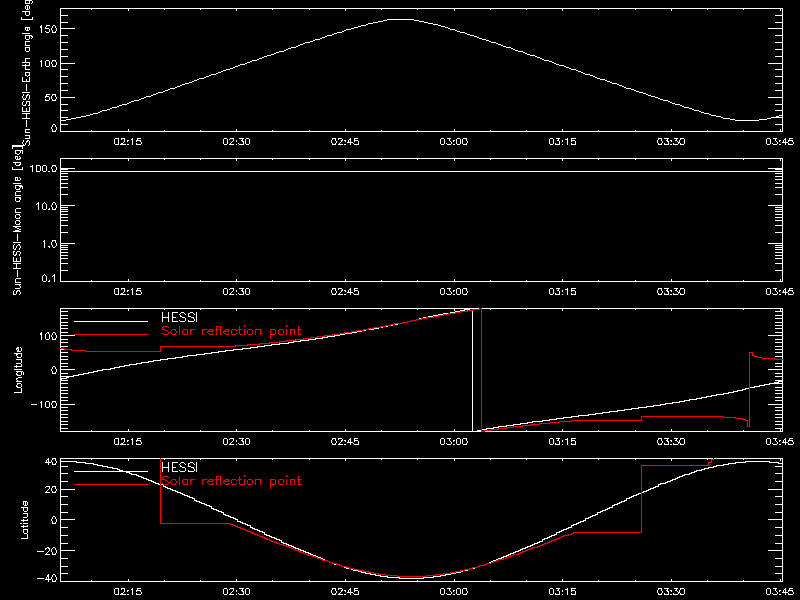The height and width of the screenshot is (600, 800).
Task: Select Solar reflection point label in Latitude plot
Action: coord(231,481)
